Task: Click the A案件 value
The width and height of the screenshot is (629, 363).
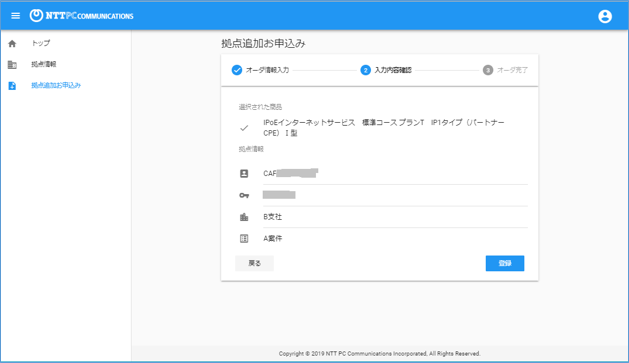Action: pyautogui.click(x=272, y=239)
